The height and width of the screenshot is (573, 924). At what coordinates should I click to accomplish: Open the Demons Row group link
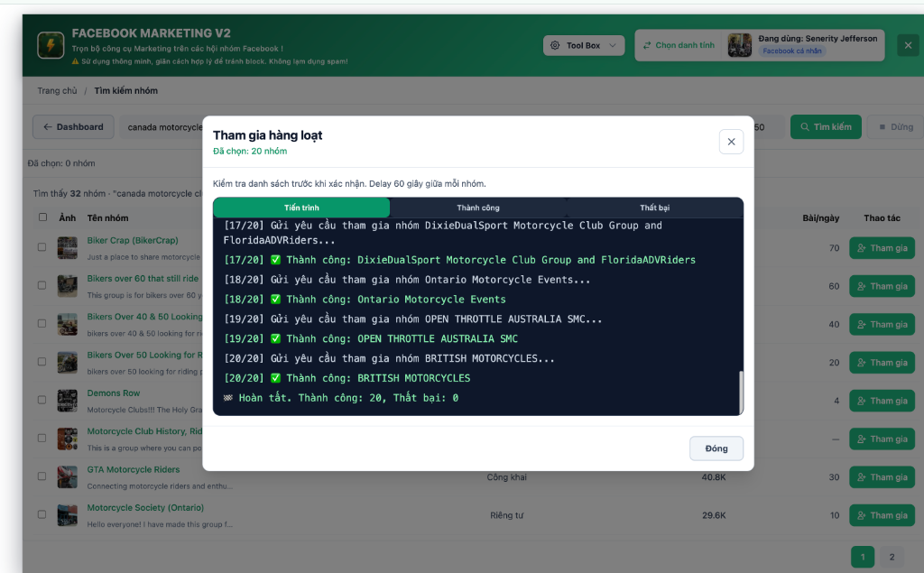114,393
